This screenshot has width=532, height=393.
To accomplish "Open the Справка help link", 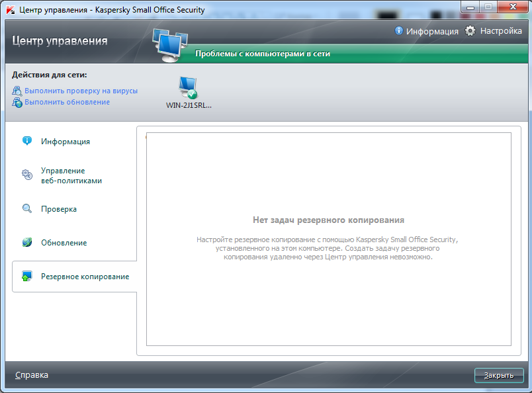I will [x=32, y=375].
